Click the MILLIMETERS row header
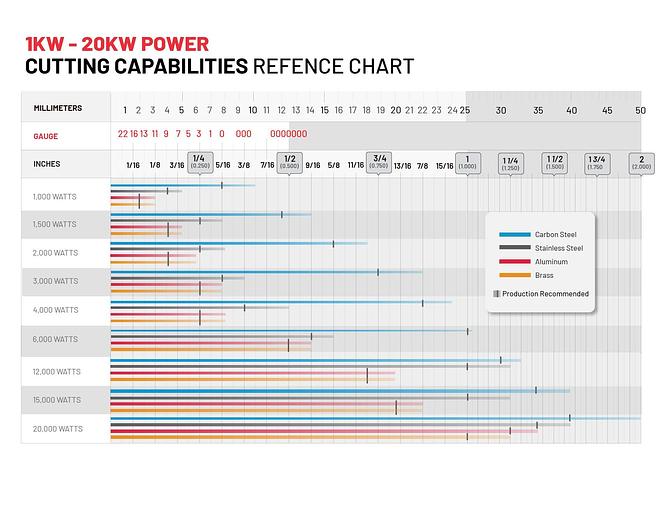 [57, 108]
